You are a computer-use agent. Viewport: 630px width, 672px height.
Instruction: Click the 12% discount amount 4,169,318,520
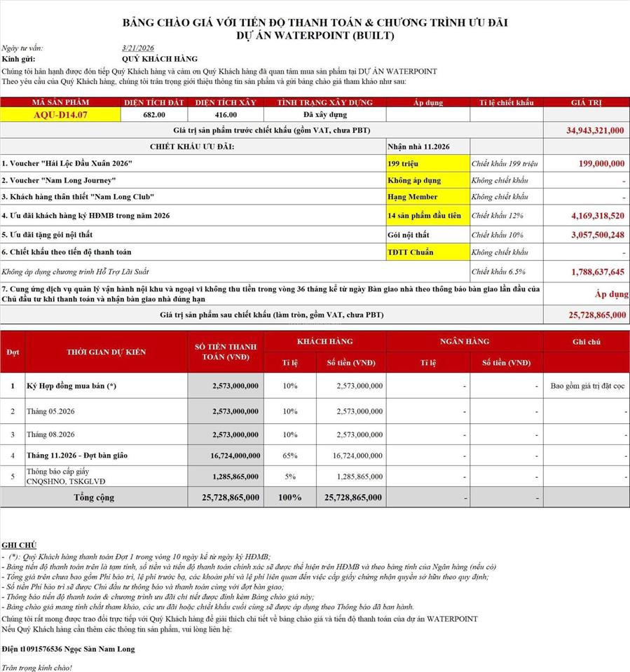coord(597,216)
